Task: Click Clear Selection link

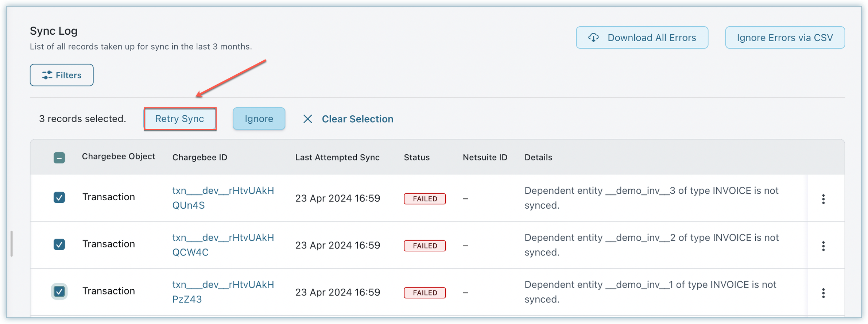Action: [x=357, y=119]
